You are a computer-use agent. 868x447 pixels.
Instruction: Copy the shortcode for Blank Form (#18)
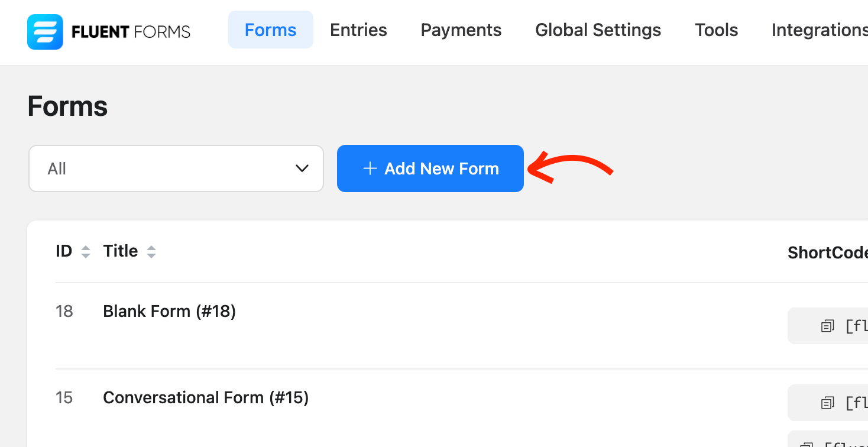[827, 325]
